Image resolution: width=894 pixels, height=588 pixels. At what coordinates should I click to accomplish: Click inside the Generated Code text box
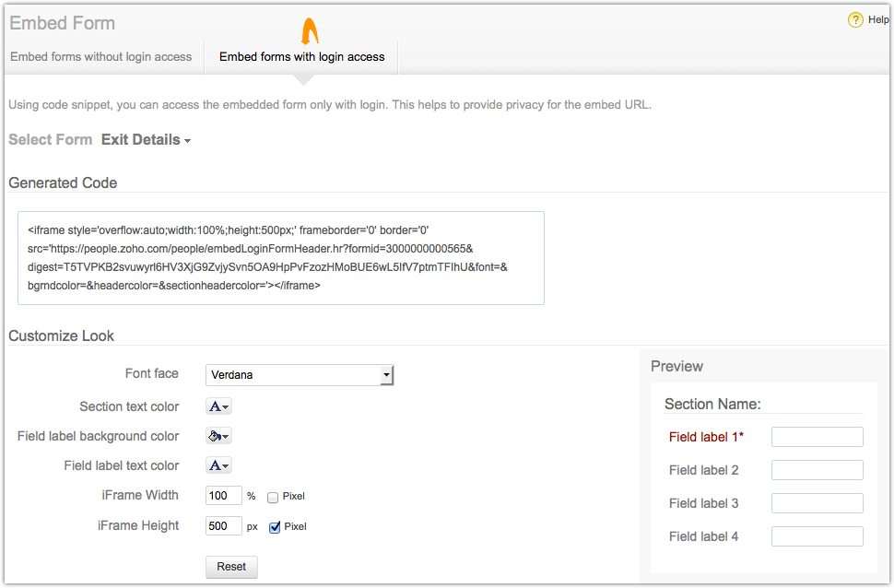280,258
